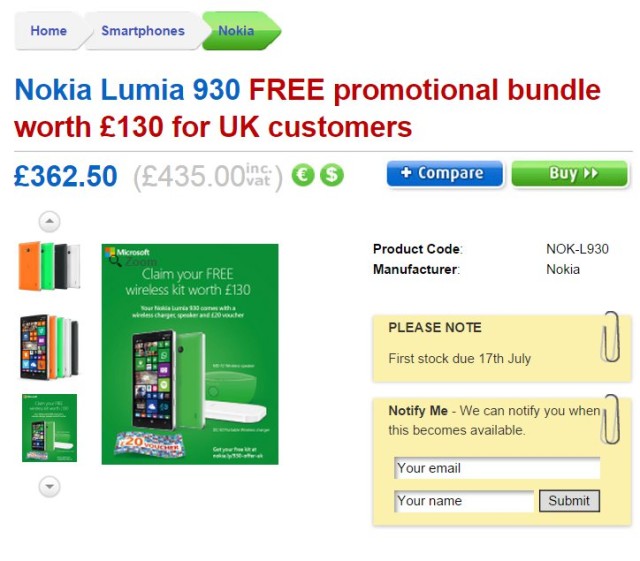Click paperclip on Please Note card
Image resolution: width=640 pixels, height=561 pixels.
[x=611, y=336]
